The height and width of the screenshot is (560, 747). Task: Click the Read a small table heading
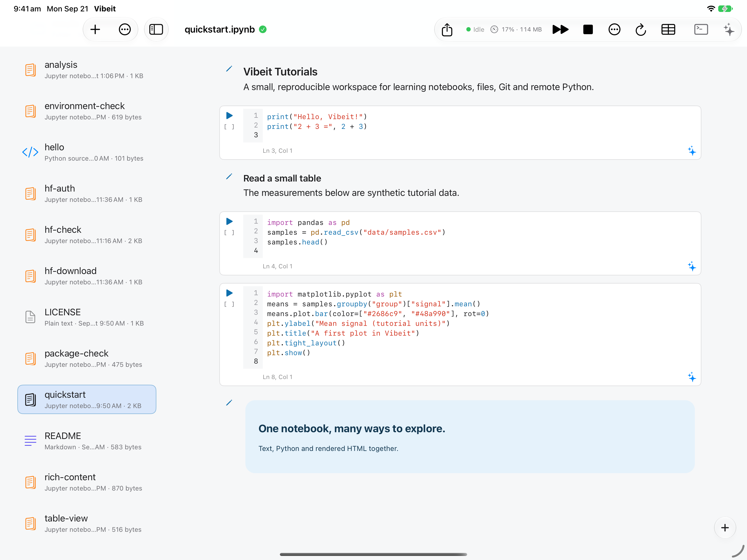tap(282, 178)
